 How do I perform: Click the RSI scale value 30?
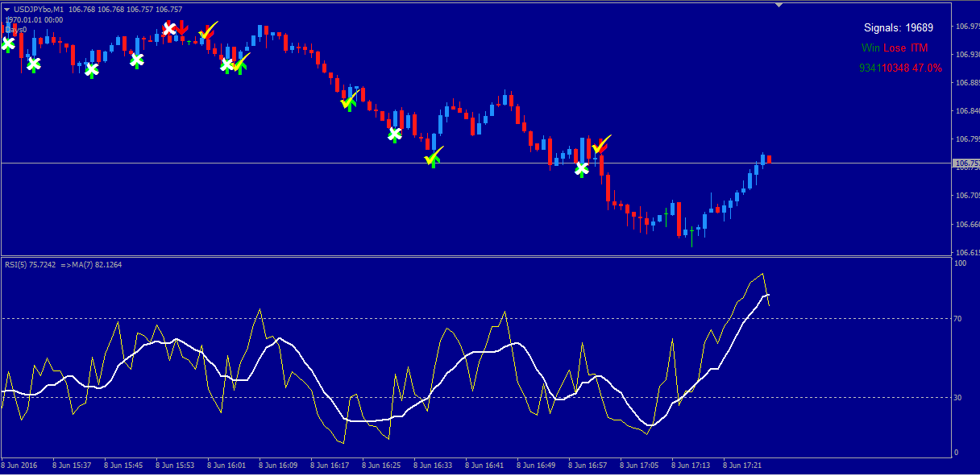(x=958, y=397)
